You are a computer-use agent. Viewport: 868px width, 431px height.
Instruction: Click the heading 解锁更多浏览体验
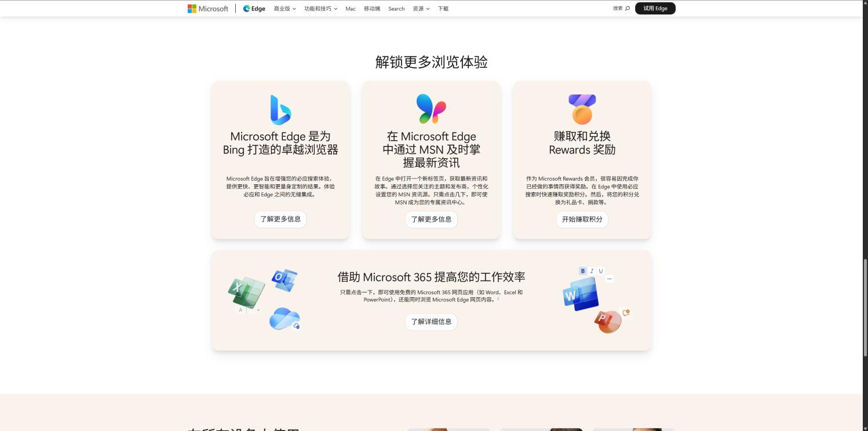[x=432, y=62]
